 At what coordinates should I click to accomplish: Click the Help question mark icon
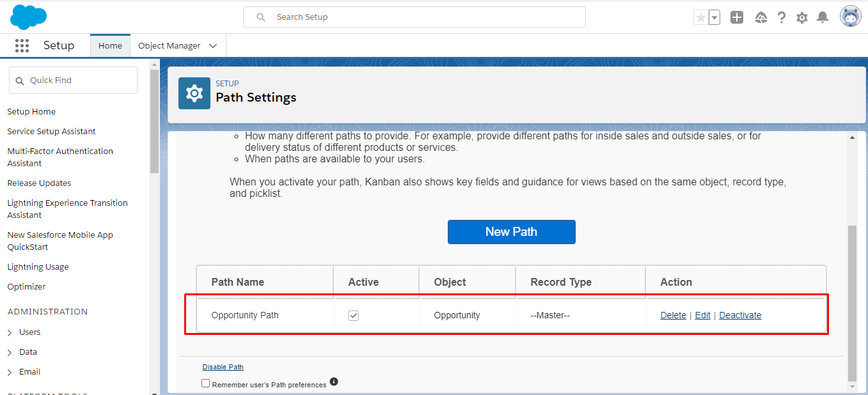(x=781, y=18)
